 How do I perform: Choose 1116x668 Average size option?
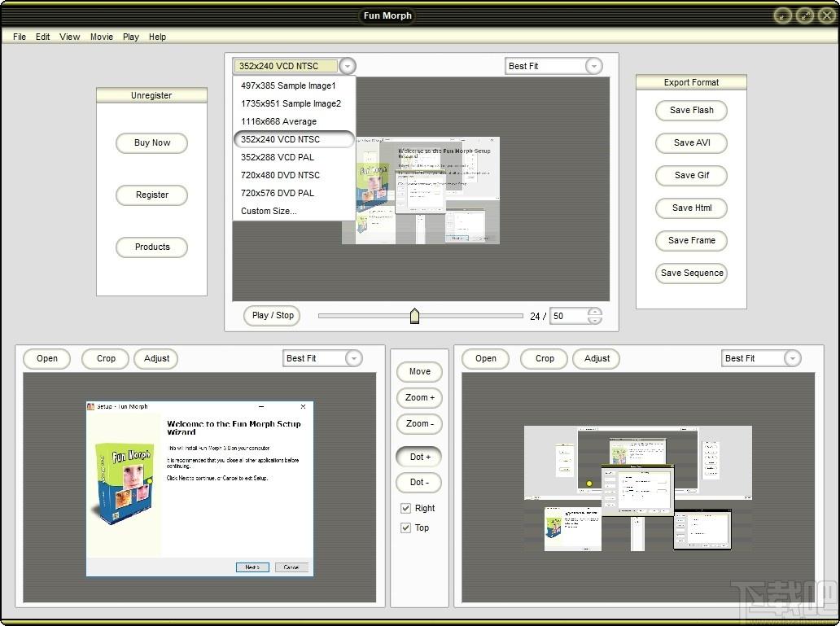coord(294,121)
